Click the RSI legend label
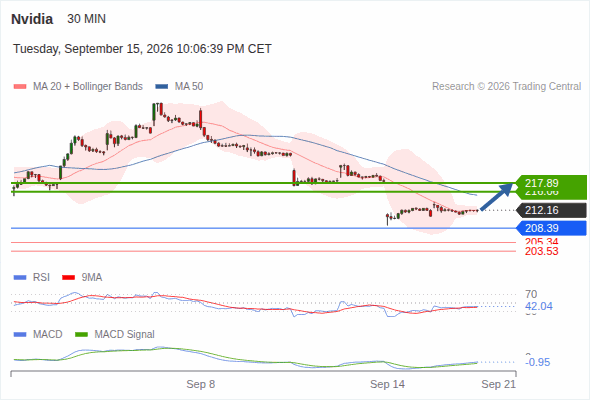The width and height of the screenshot is (590, 400). pyautogui.click(x=41, y=278)
